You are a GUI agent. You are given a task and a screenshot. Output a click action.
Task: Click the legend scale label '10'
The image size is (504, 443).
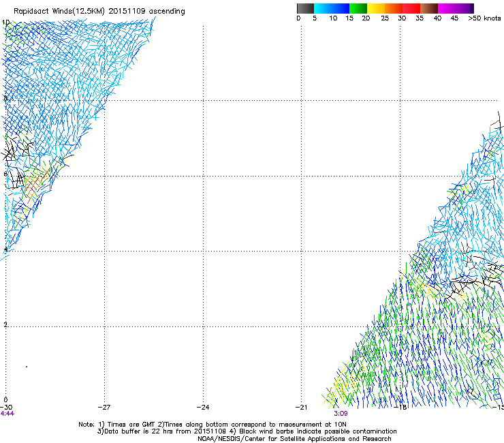pyautogui.click(x=333, y=18)
